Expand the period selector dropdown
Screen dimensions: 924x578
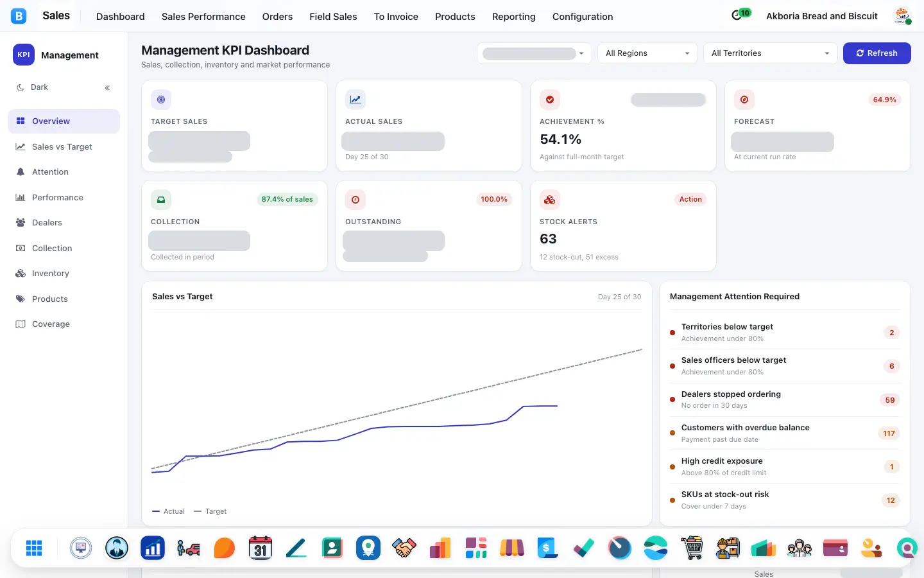535,53
